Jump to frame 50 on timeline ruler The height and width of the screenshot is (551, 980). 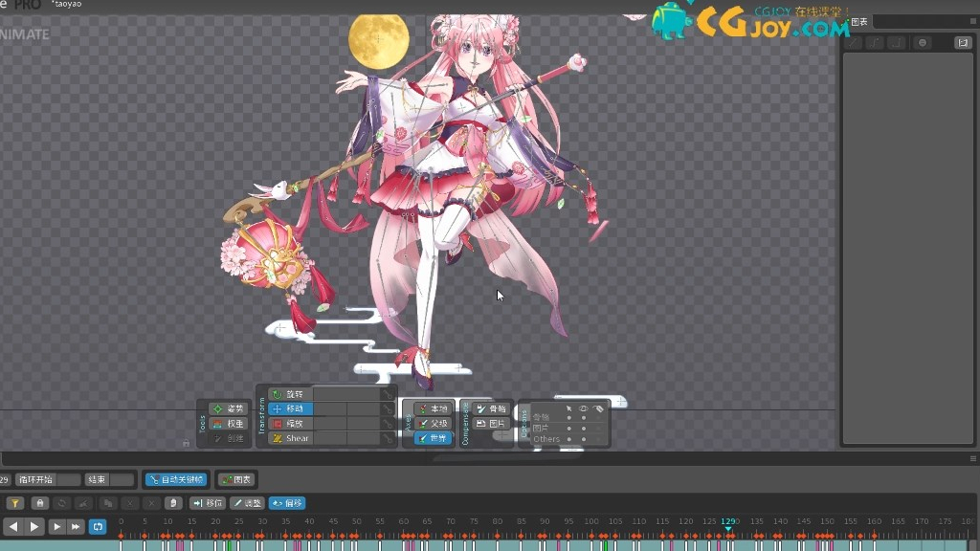pyautogui.click(x=356, y=521)
